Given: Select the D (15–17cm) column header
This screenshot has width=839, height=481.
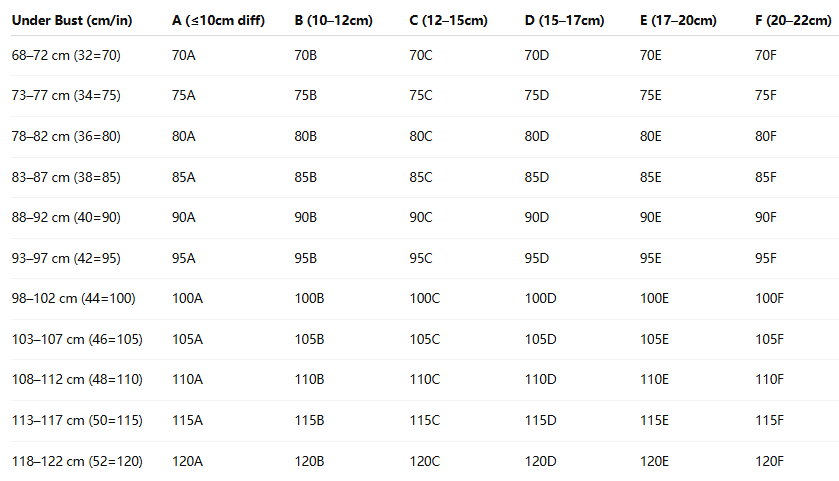Looking at the screenshot, I should click(x=564, y=20).
